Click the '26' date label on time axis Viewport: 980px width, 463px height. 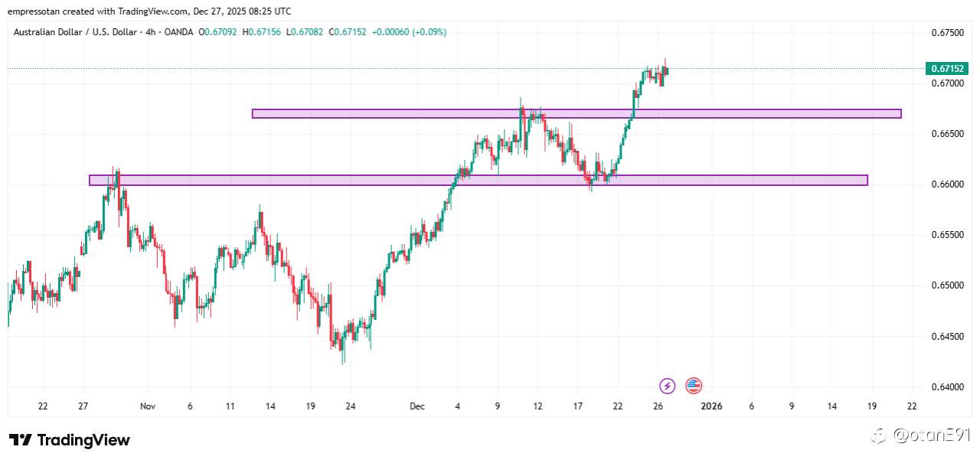tap(658, 406)
